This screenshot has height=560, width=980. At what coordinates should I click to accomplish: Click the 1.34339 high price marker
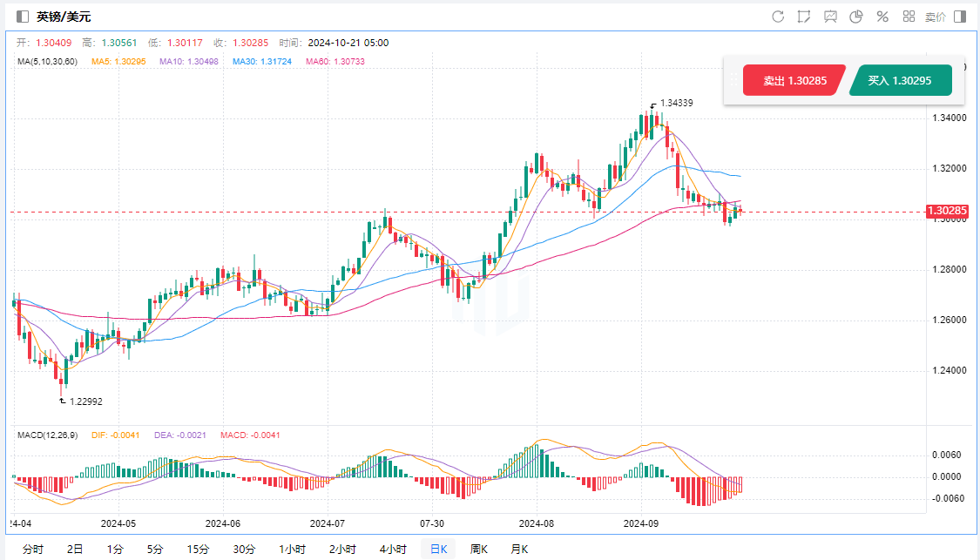(x=676, y=103)
